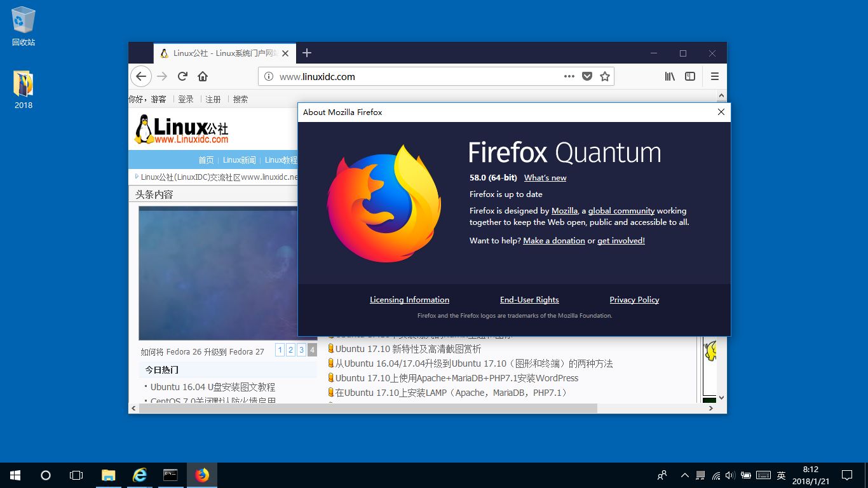The height and width of the screenshot is (488, 868).
Task: Show hidden system tray icons
Action: tap(684, 475)
